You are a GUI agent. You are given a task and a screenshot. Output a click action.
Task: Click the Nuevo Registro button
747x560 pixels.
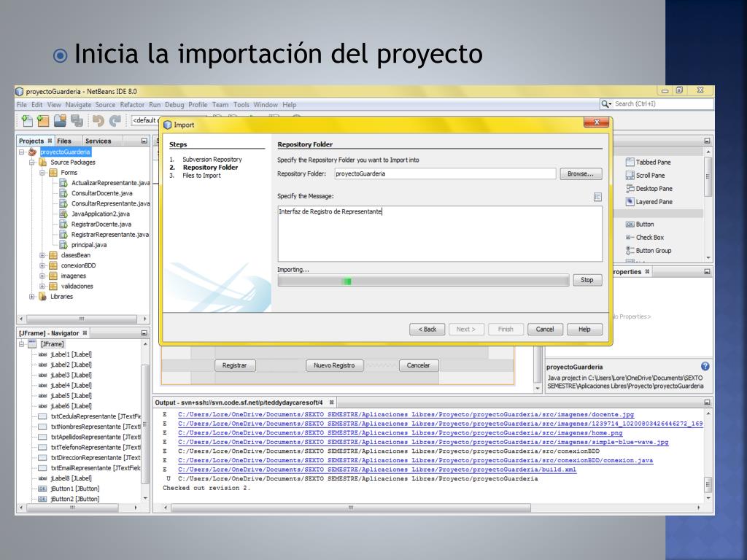click(x=334, y=365)
